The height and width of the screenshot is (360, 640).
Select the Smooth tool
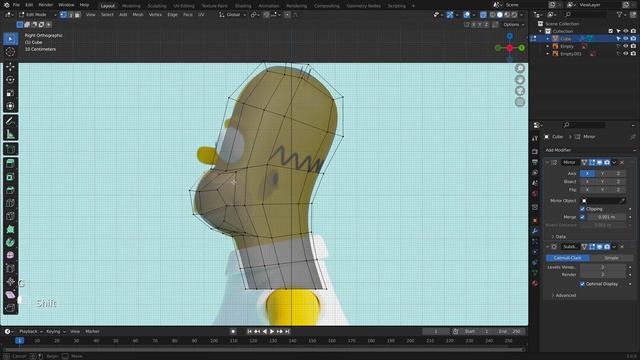10,255
